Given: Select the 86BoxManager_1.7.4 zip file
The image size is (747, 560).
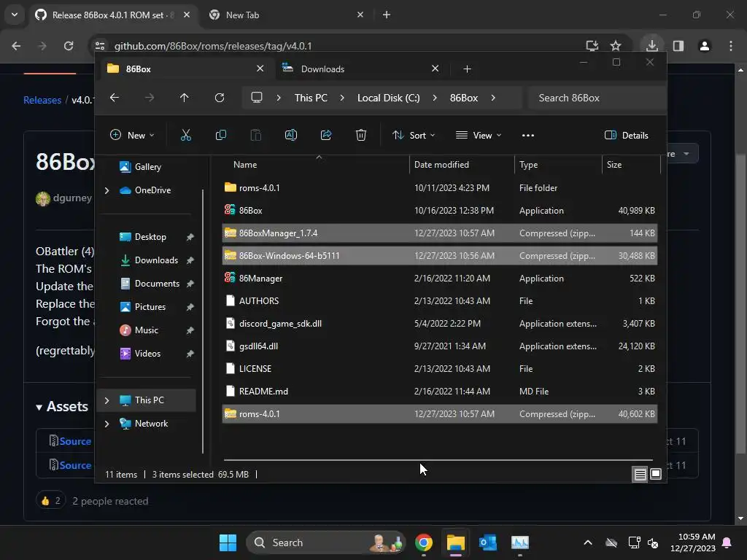Looking at the screenshot, I should pyautogui.click(x=440, y=233).
